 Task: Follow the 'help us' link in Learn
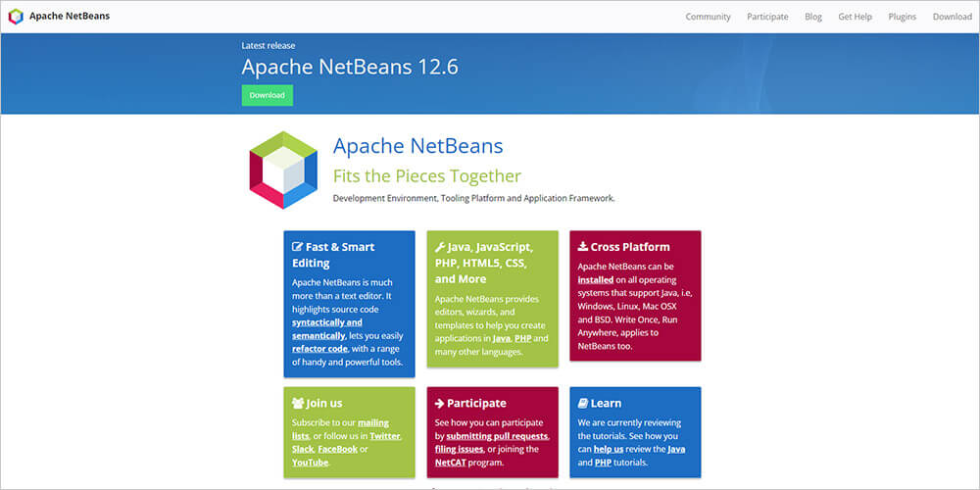[609, 450]
